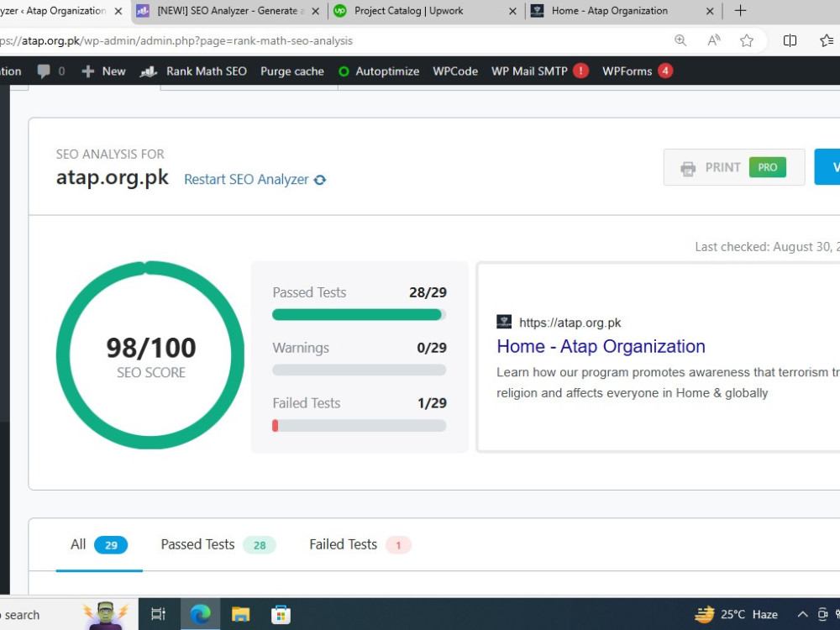Open File Explorer from taskbar
Screen dimensions: 840x630
pos(240,614)
